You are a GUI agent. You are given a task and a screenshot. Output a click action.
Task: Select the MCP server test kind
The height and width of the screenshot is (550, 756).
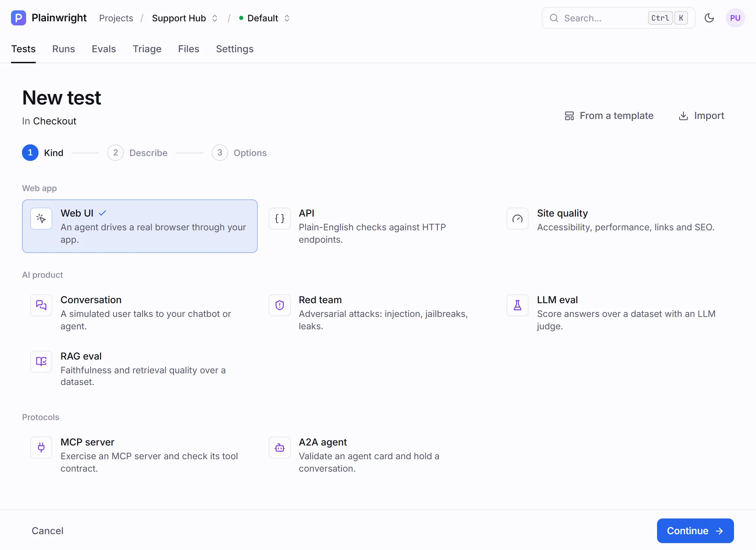(x=140, y=455)
